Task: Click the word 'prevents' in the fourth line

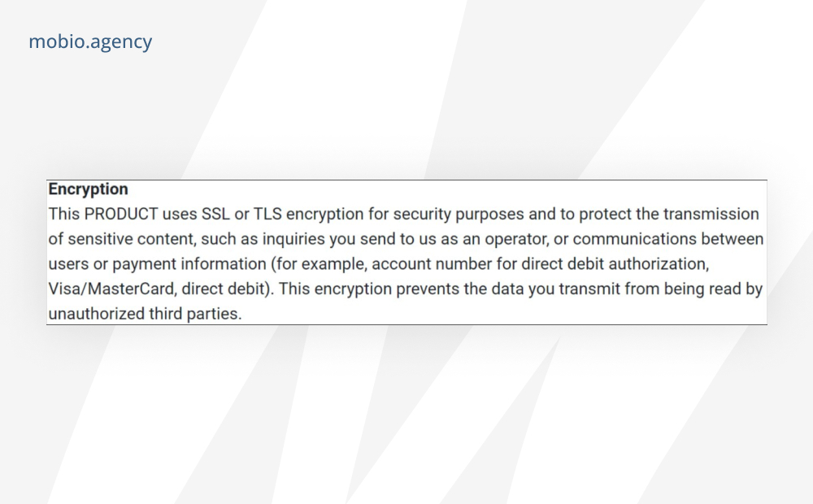Action: pyautogui.click(x=428, y=289)
